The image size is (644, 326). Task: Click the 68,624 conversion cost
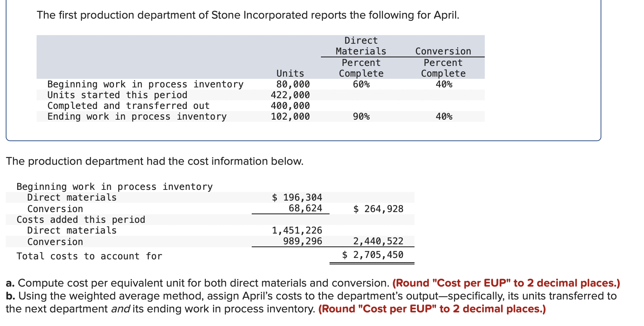click(306, 208)
